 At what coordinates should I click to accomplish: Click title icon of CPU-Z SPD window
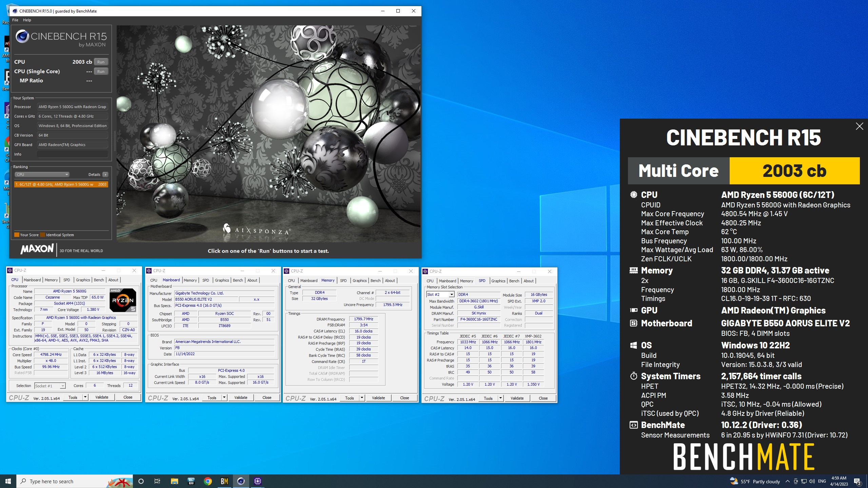pyautogui.click(x=425, y=271)
